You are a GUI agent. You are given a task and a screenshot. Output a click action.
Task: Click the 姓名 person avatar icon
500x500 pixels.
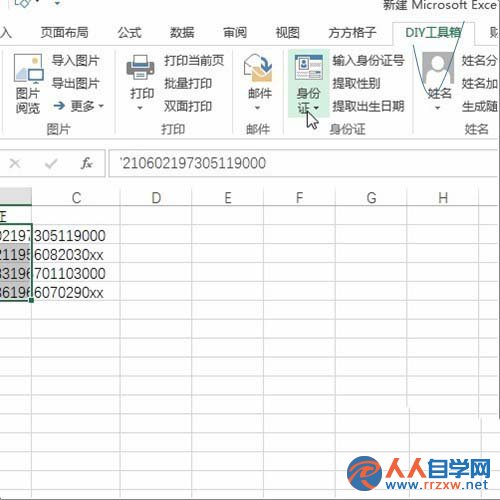(x=438, y=68)
